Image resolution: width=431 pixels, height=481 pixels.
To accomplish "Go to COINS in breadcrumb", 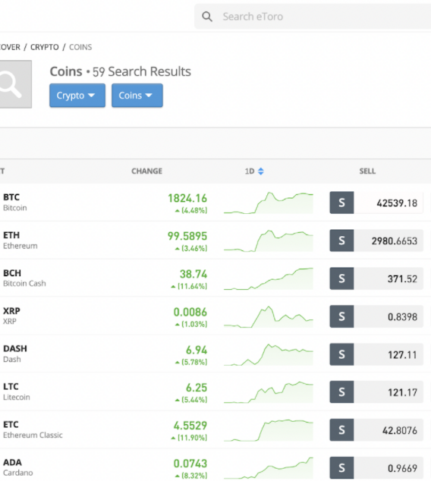I will pos(80,47).
